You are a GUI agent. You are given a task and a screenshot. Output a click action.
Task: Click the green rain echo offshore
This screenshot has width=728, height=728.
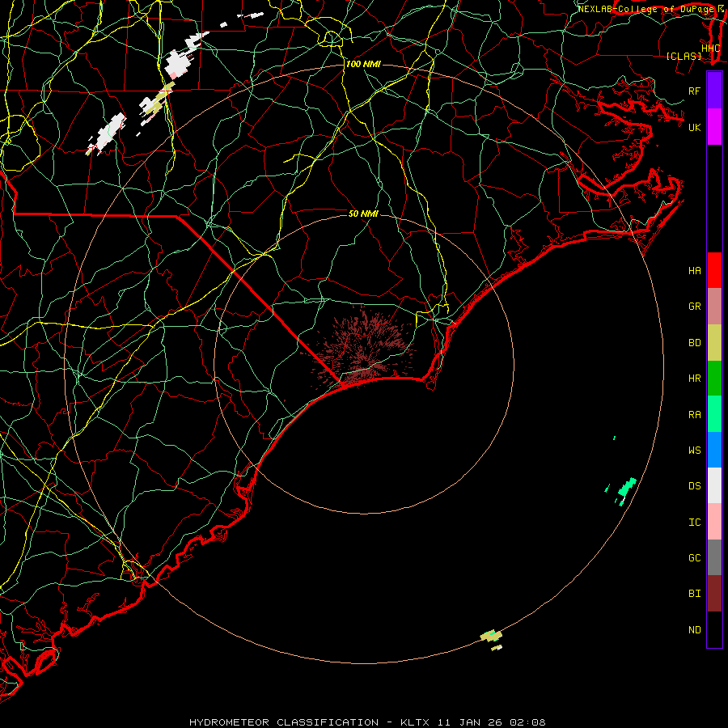626,489
